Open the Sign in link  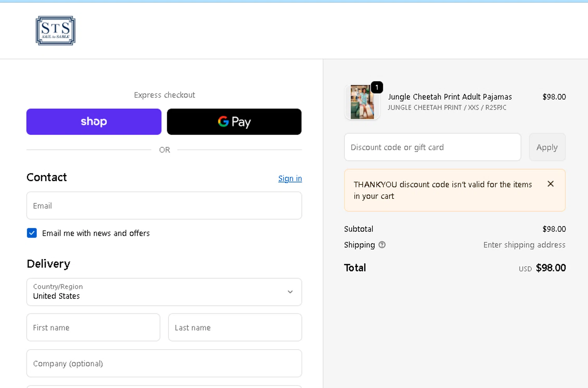click(290, 179)
